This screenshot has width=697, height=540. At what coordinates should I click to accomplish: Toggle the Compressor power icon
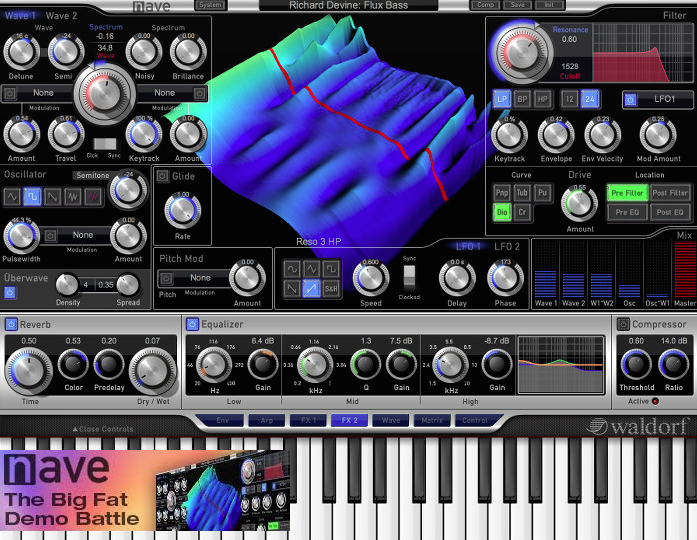624,324
